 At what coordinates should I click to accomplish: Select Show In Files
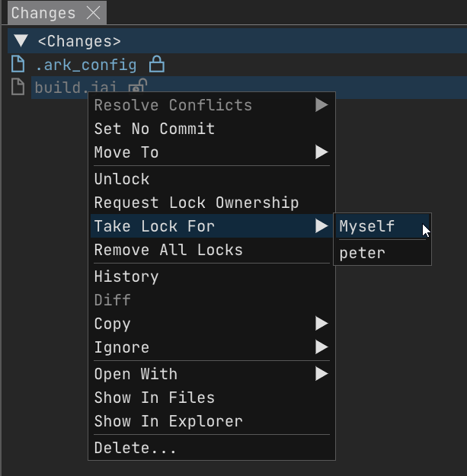(x=155, y=398)
